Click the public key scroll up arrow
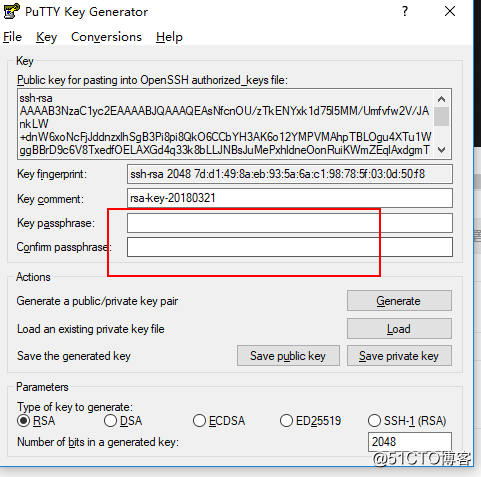The image size is (481, 477). 442,99
